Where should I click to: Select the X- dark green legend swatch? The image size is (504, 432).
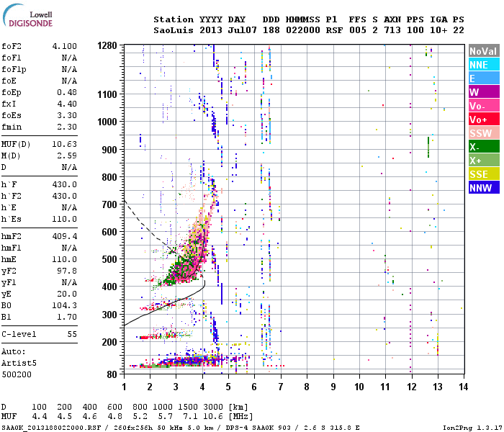484,147
